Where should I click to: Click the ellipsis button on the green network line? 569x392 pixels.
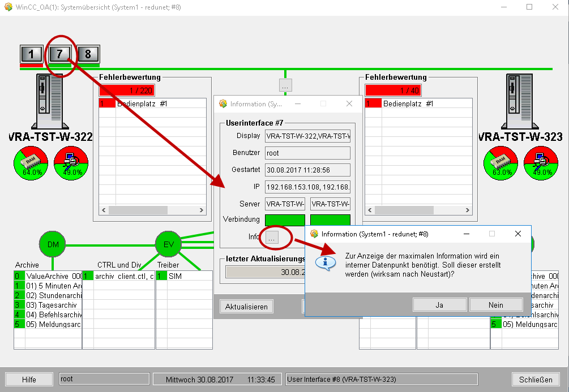point(285,85)
